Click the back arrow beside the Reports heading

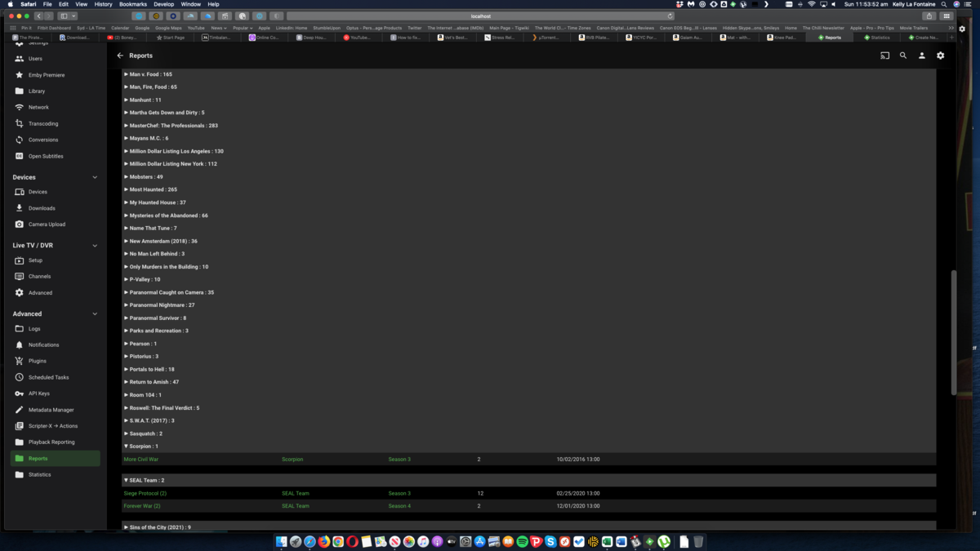[x=121, y=55]
